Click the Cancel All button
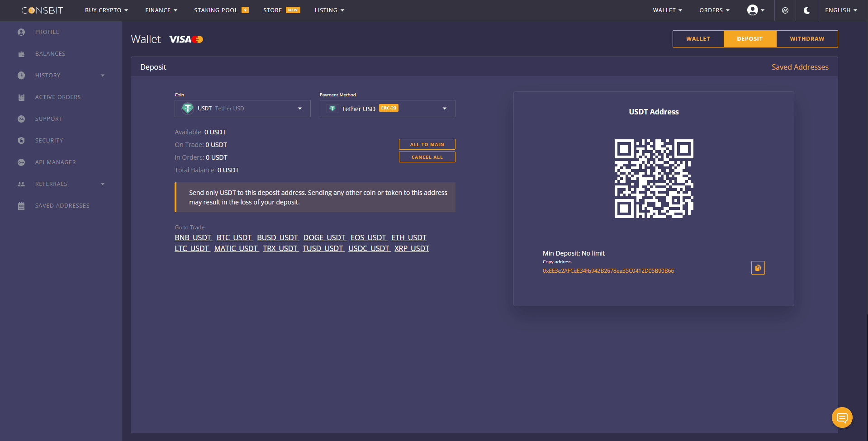The height and width of the screenshot is (441, 868). [x=427, y=157]
